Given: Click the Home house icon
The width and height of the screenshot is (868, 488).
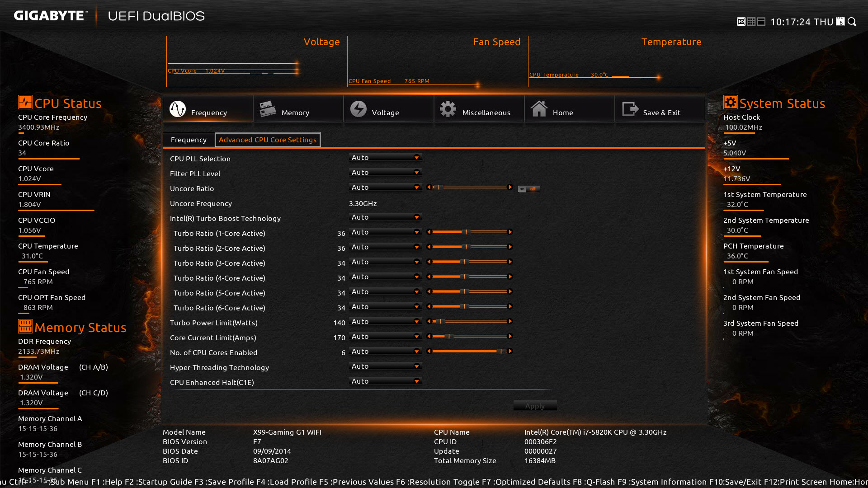Looking at the screenshot, I should 539,109.
